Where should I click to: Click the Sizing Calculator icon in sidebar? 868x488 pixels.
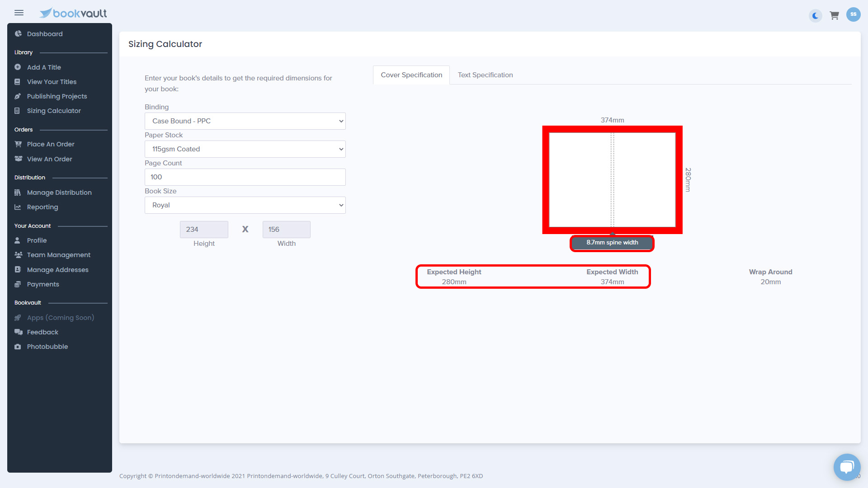click(17, 111)
